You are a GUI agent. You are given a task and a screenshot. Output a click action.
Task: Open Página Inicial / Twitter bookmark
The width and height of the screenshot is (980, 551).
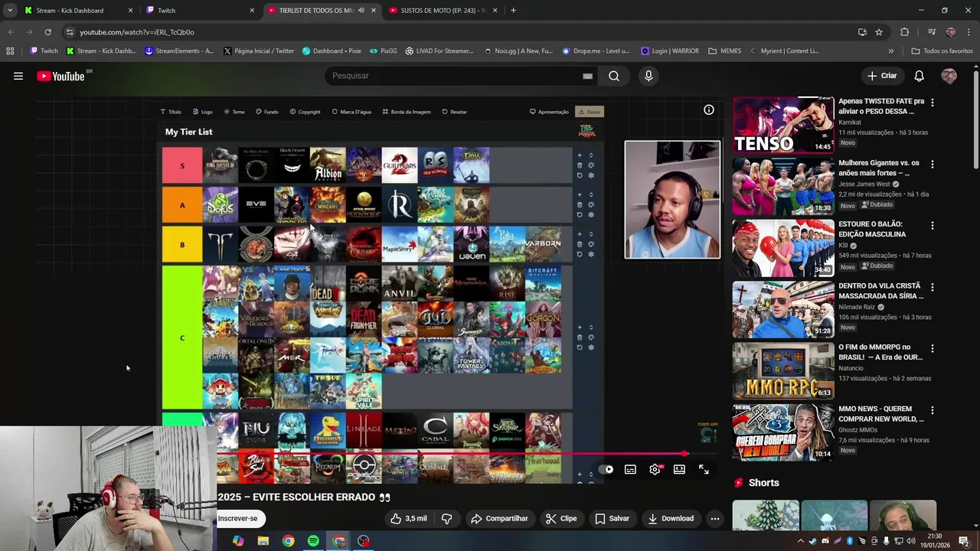[258, 51]
